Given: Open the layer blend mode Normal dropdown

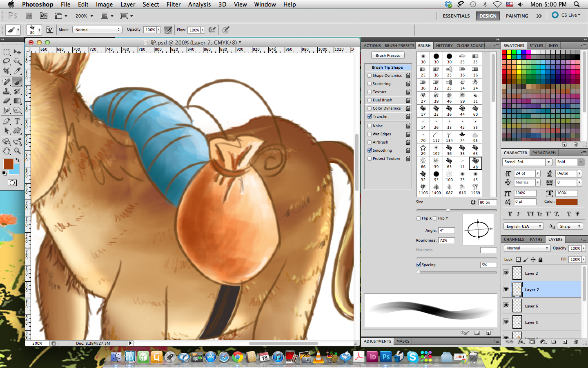Looking at the screenshot, I should pyautogui.click(x=527, y=248).
